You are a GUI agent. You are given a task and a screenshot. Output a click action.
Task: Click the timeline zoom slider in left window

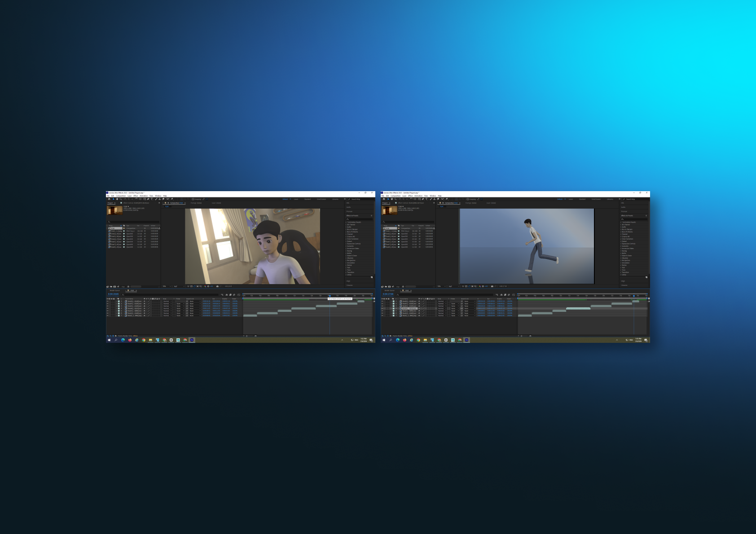[250, 336]
